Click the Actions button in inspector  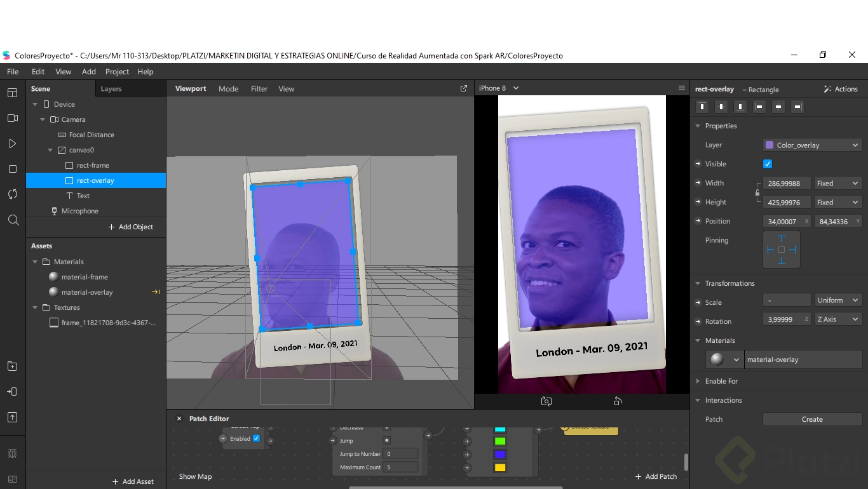pyautogui.click(x=841, y=89)
